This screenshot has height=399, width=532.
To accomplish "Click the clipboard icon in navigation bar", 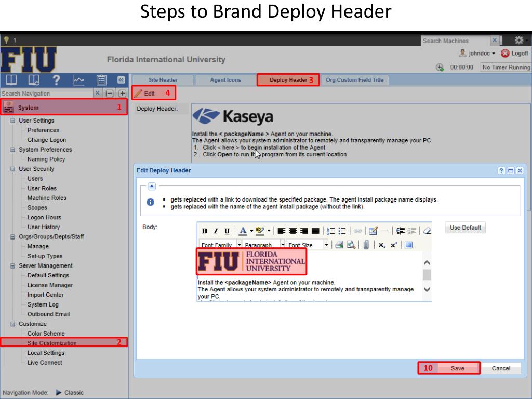I will [101, 80].
